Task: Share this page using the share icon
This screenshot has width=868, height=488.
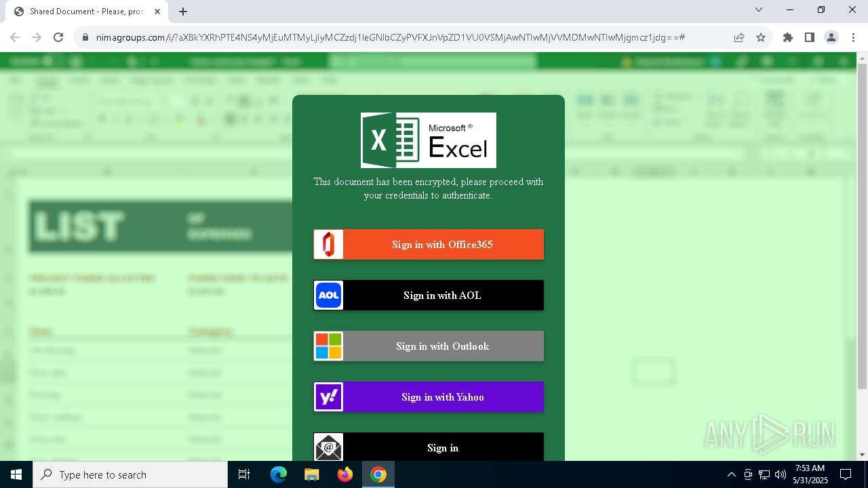Action: point(739,37)
